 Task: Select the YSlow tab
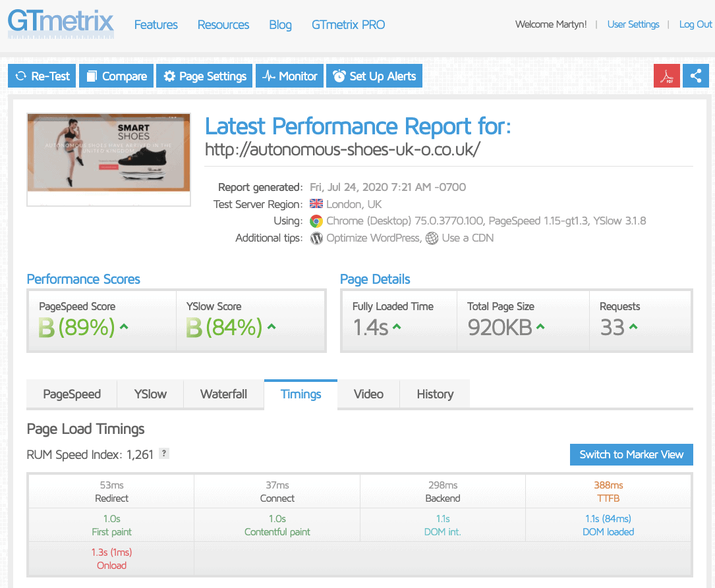tap(150, 394)
